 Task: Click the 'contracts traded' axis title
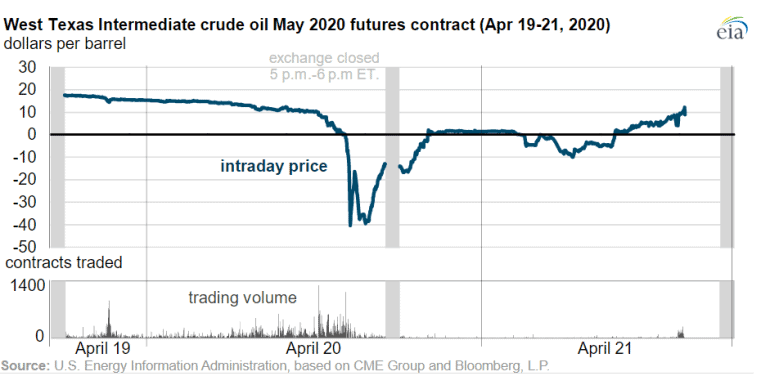pyautogui.click(x=64, y=263)
